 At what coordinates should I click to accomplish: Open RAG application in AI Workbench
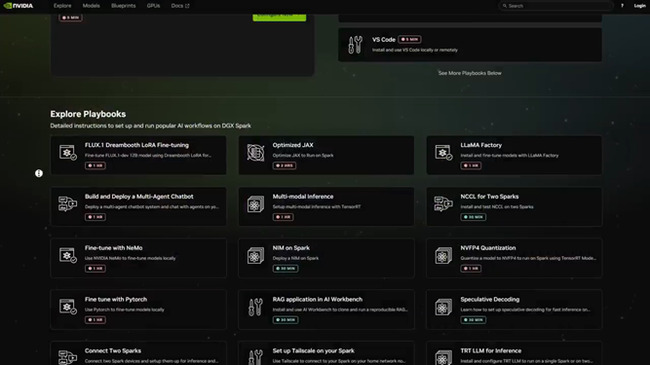tap(326, 309)
